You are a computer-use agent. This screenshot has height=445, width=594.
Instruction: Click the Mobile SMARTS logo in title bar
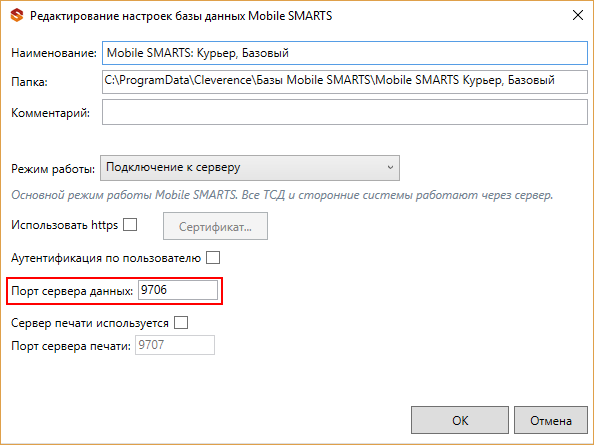point(17,16)
